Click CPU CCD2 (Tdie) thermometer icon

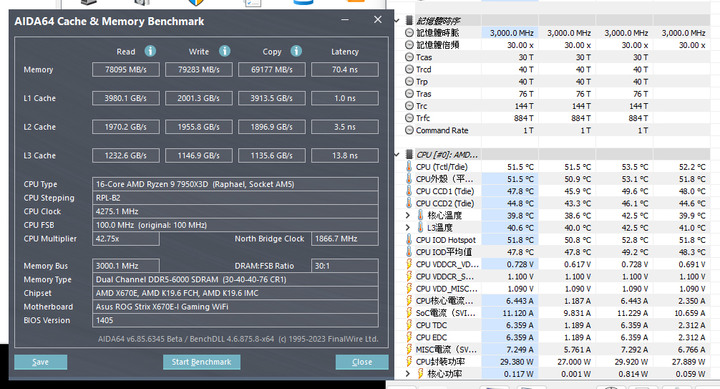(409, 203)
